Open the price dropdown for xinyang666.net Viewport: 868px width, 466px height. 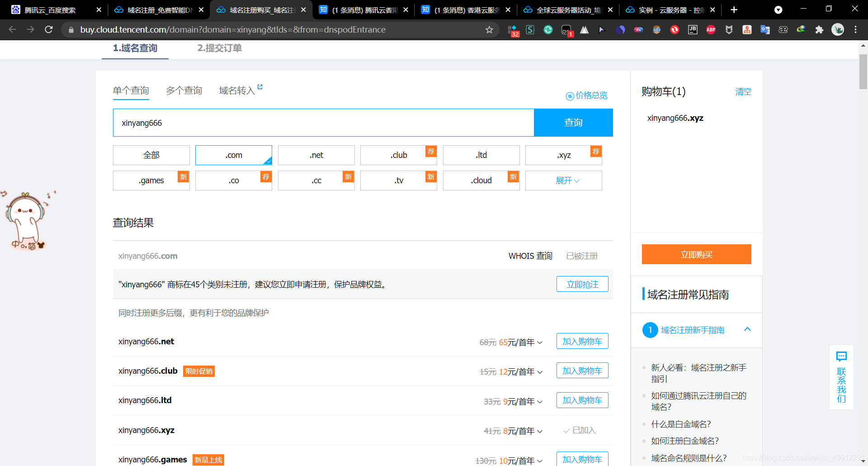pyautogui.click(x=540, y=342)
